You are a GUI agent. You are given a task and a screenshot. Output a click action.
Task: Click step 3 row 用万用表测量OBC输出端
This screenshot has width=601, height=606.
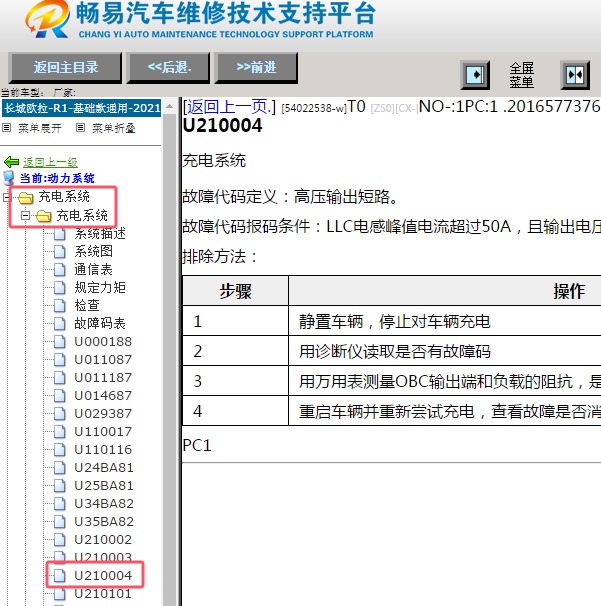[x=392, y=381]
